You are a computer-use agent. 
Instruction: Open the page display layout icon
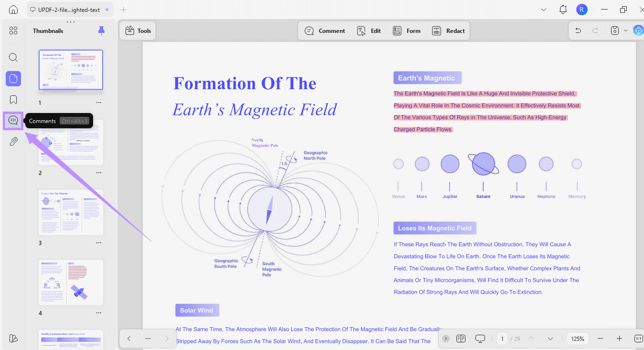pyautogui.click(x=461, y=339)
